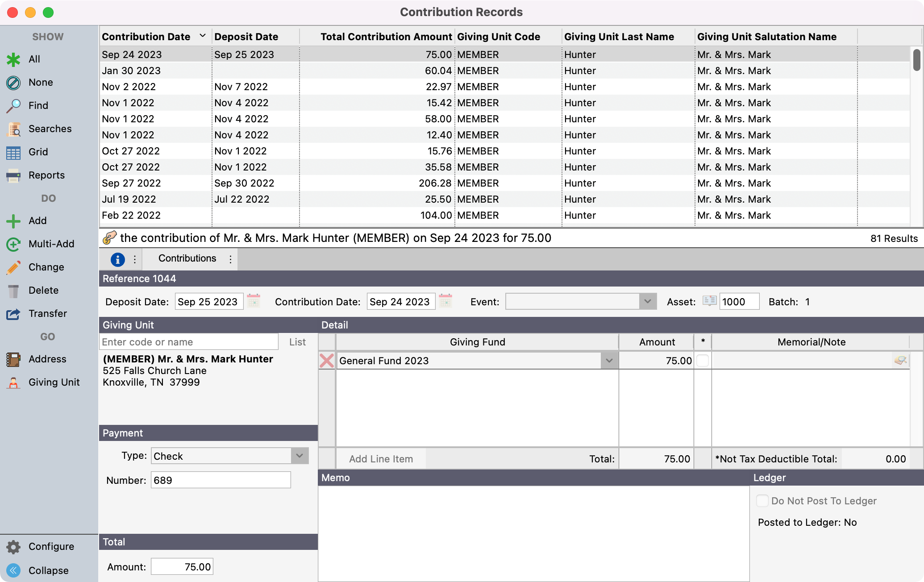The image size is (924, 582).
Task: Click the Transfer arrow icon
Action: click(13, 314)
